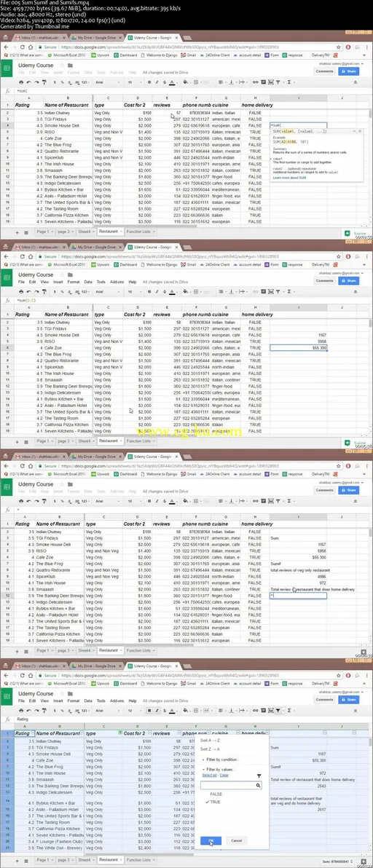Click OK in the filter popup

pyautogui.click(x=211, y=840)
